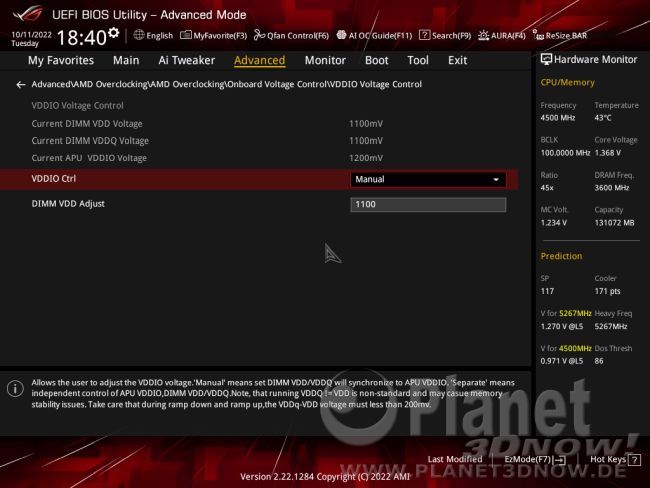650x488 pixels.
Task: Click the 45x ratio value
Action: click(547, 188)
